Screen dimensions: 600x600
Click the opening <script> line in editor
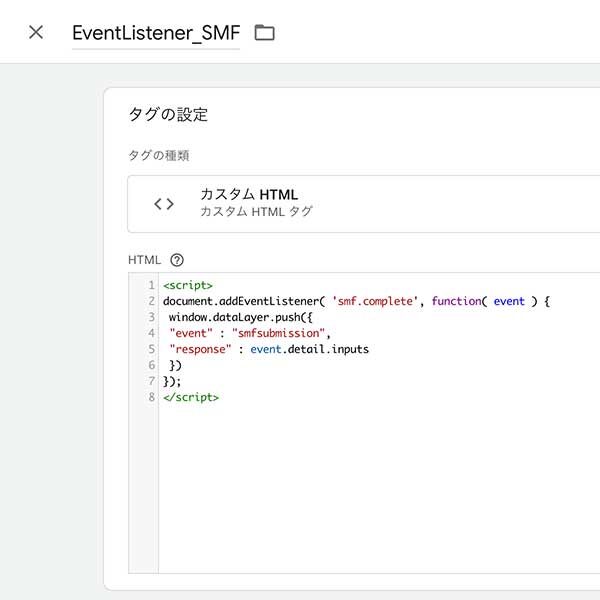[x=188, y=285]
